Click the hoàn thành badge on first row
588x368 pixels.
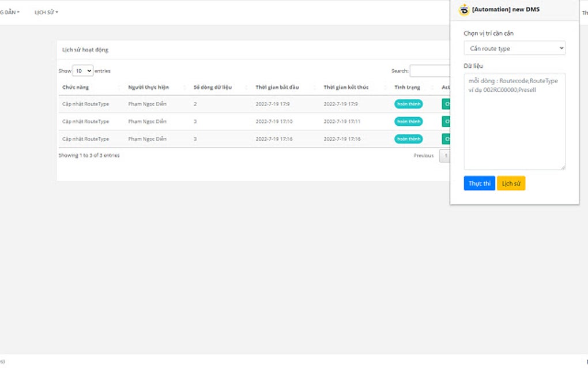[408, 104]
